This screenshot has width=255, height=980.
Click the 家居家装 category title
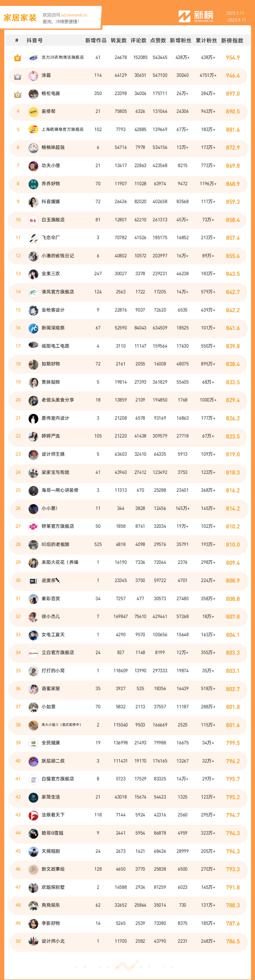tap(20, 17)
